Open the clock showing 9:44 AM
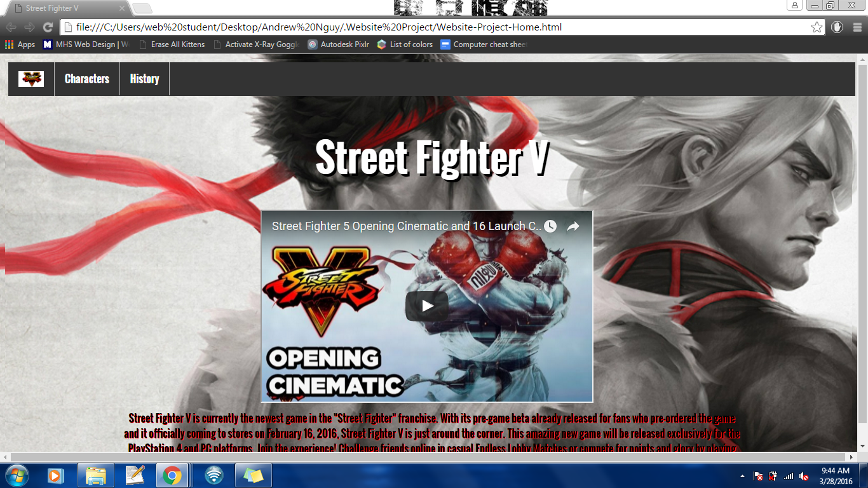The width and height of the screenshot is (868, 488). coord(835,475)
